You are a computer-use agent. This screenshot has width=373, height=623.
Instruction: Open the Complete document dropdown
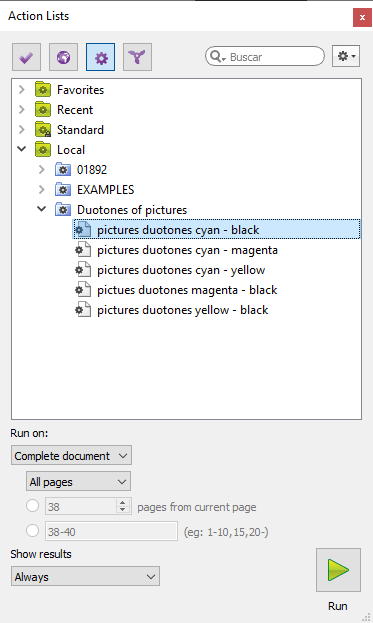click(x=72, y=455)
